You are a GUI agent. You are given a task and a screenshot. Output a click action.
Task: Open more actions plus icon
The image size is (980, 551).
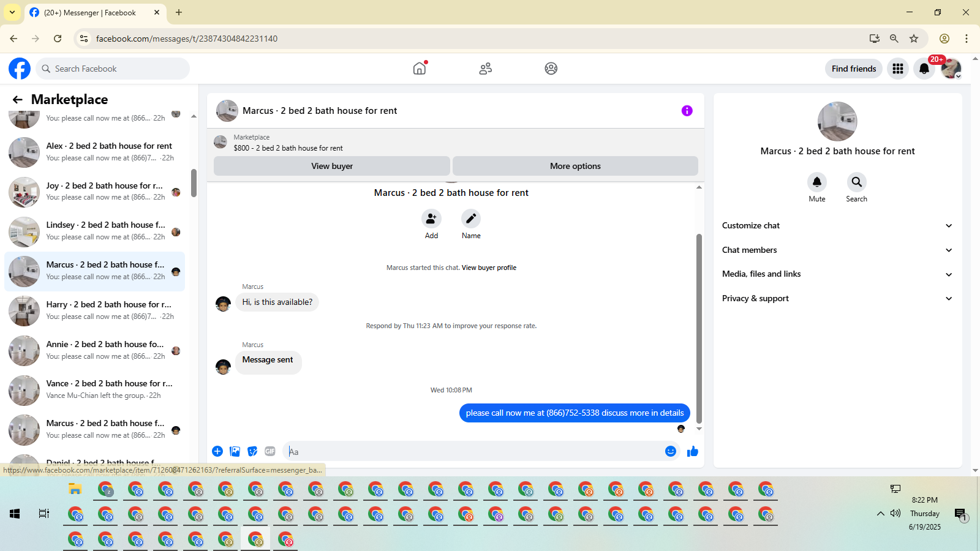(x=217, y=451)
